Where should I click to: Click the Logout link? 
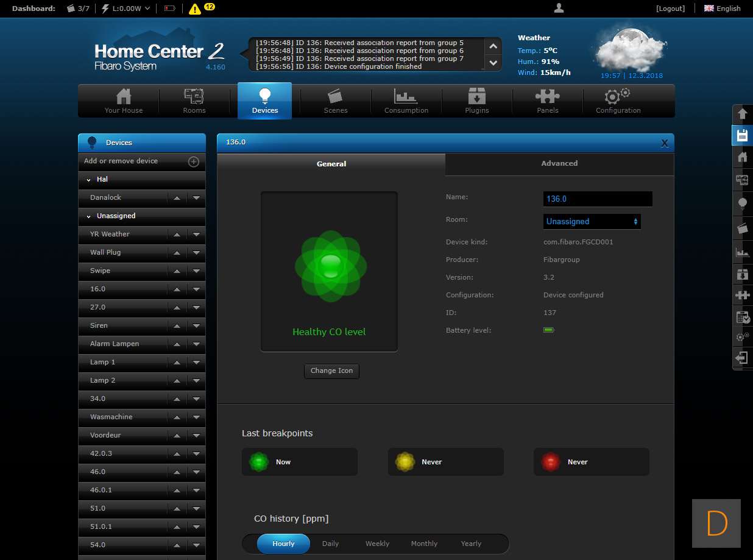670,9
